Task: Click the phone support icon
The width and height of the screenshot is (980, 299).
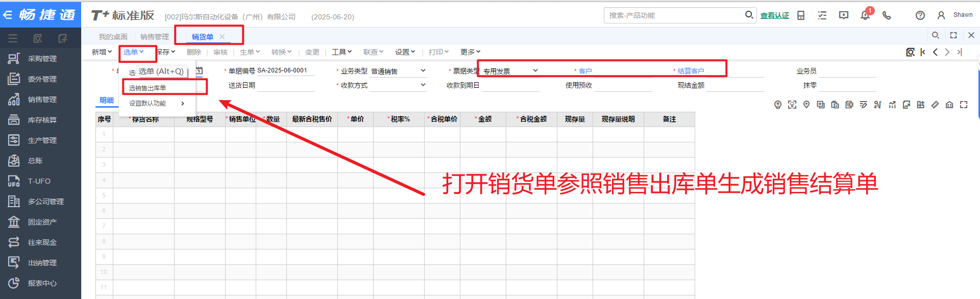Action: click(887, 16)
